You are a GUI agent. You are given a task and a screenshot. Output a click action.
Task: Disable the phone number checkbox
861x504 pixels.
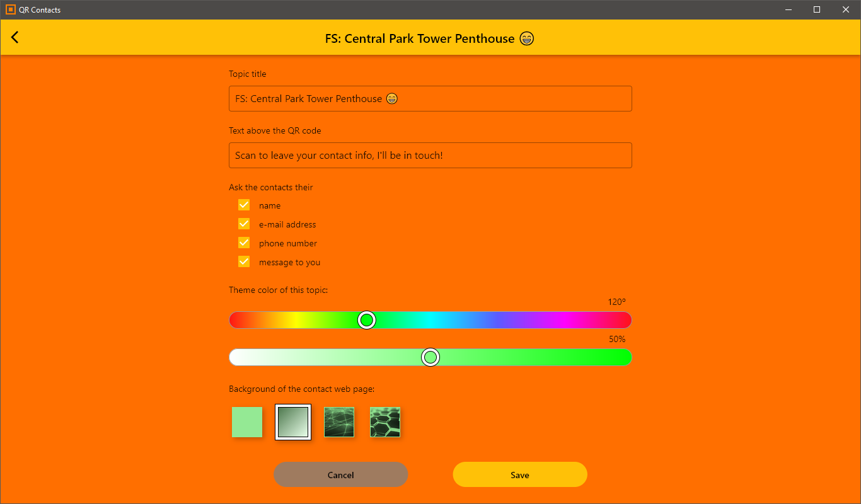click(244, 243)
